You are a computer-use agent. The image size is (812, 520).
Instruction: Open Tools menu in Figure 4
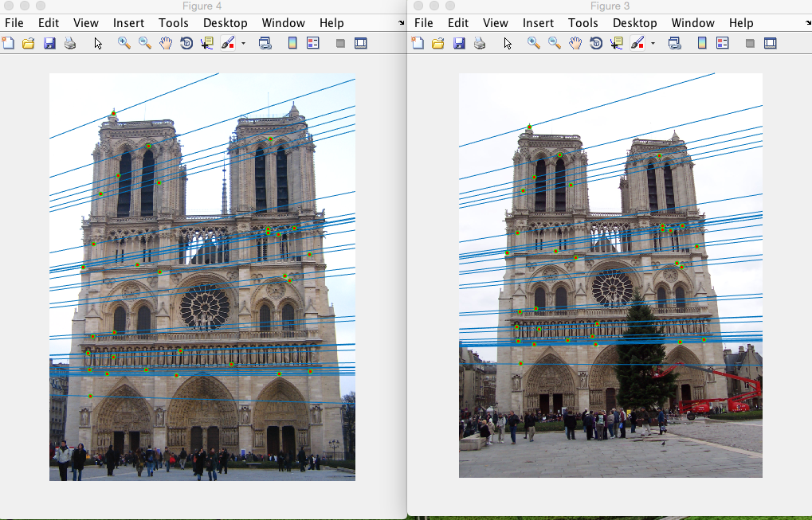[x=173, y=23]
